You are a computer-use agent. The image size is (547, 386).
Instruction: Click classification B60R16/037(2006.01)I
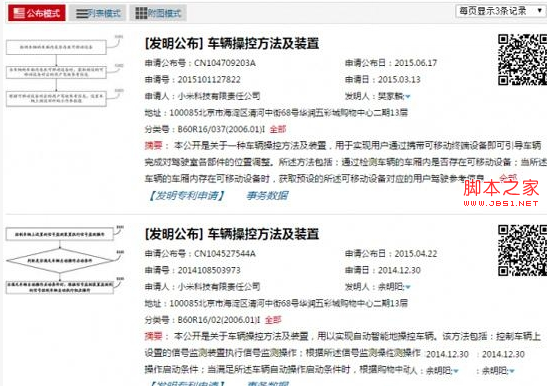(x=222, y=129)
